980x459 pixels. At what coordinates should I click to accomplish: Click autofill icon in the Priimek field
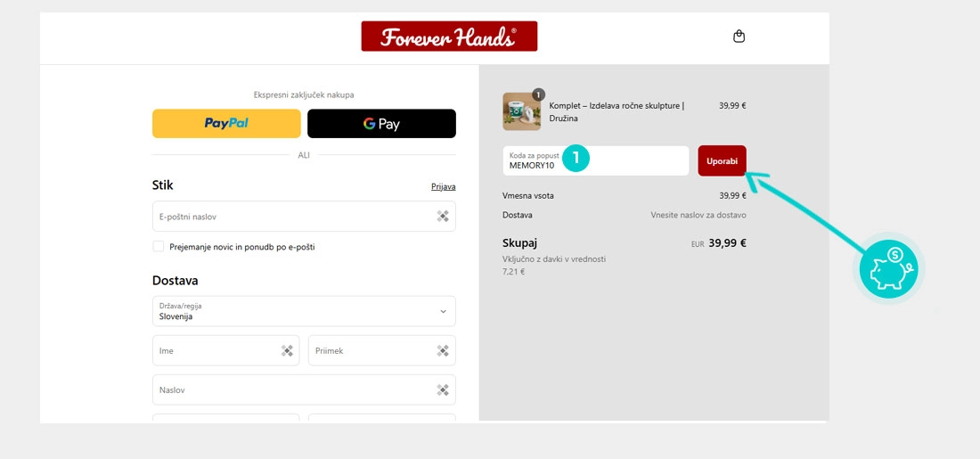coord(443,351)
